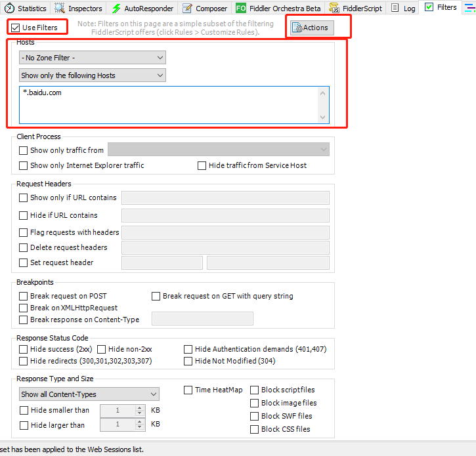Click the Hide if URL contains field
The image size is (476, 456).
[225, 215]
